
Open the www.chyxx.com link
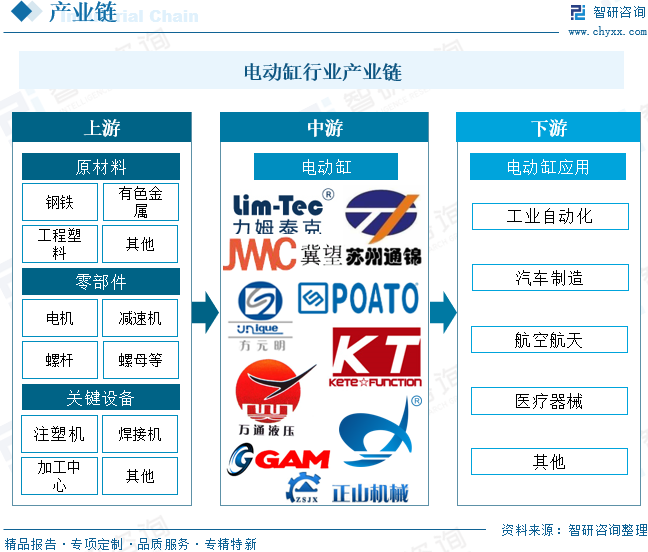click(x=607, y=31)
